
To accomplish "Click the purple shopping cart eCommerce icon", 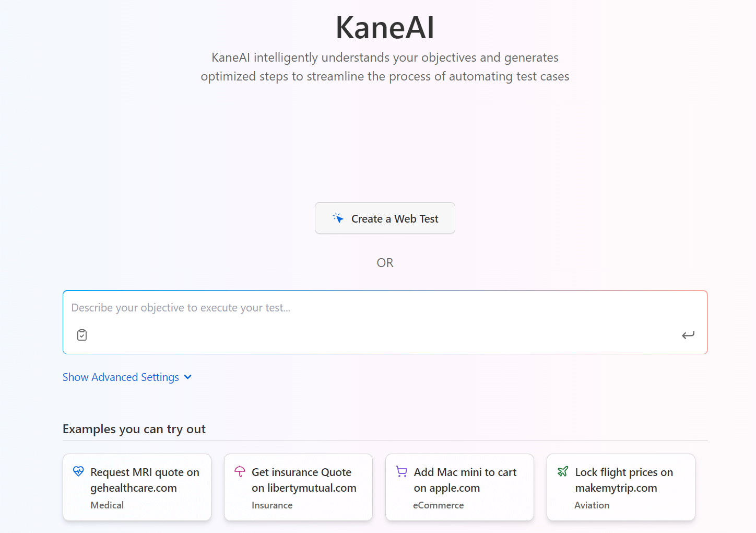I will point(401,471).
